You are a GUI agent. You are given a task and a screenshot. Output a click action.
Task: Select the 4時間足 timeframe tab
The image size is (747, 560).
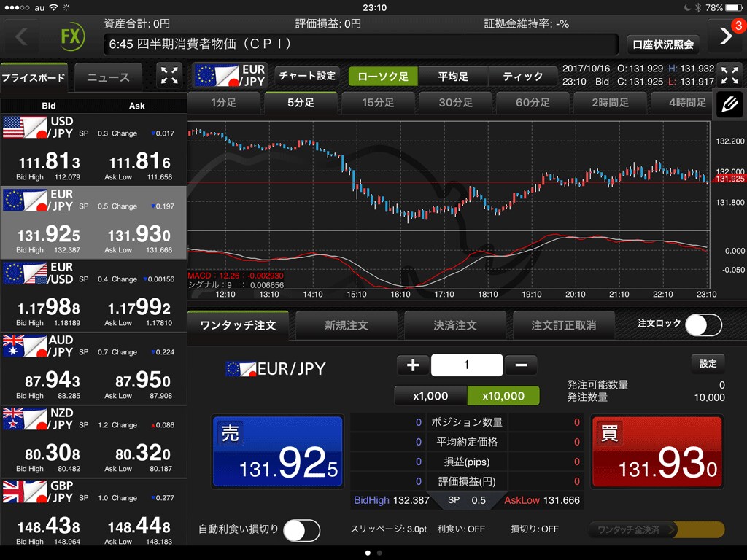(x=682, y=103)
